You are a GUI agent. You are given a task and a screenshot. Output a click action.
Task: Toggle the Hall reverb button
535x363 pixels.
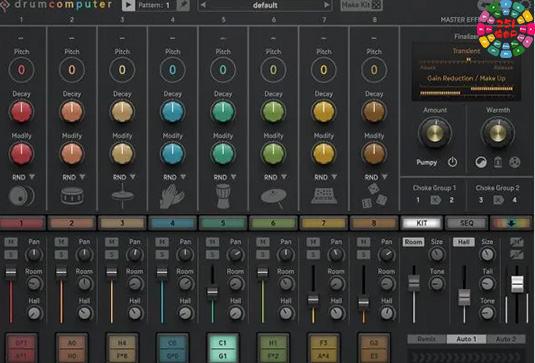click(x=463, y=242)
